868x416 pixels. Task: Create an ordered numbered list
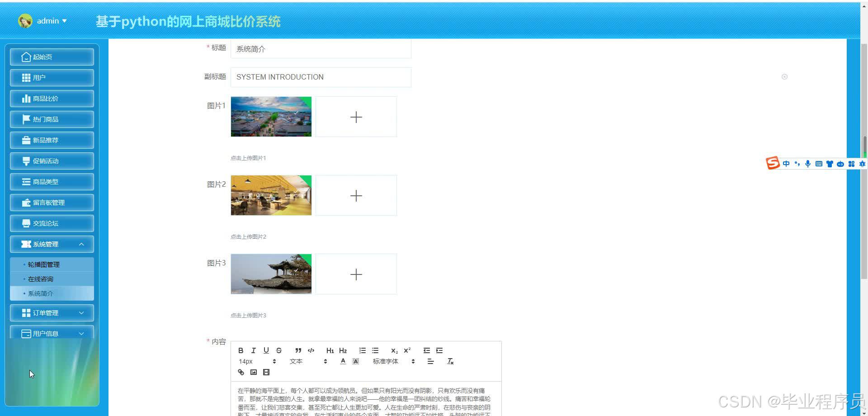pyautogui.click(x=362, y=350)
